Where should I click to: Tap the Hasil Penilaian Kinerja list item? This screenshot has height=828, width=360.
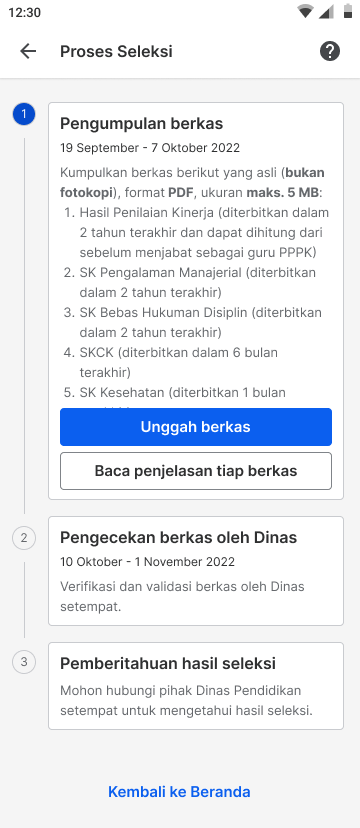click(196, 233)
